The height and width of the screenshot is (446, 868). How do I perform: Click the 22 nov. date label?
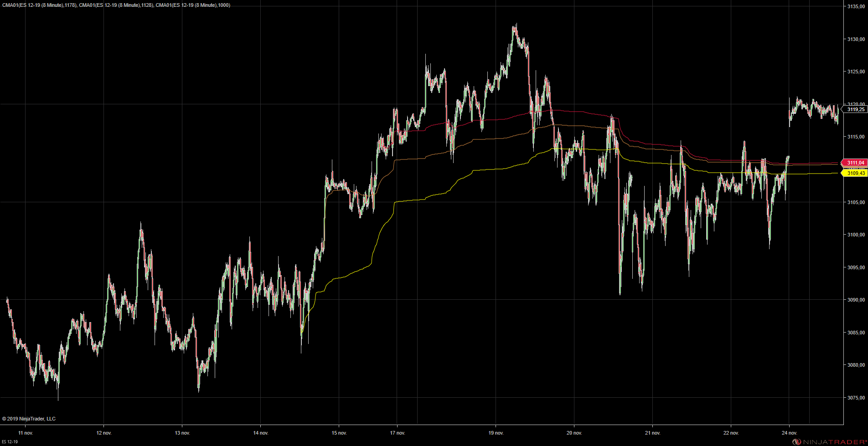[x=731, y=433]
